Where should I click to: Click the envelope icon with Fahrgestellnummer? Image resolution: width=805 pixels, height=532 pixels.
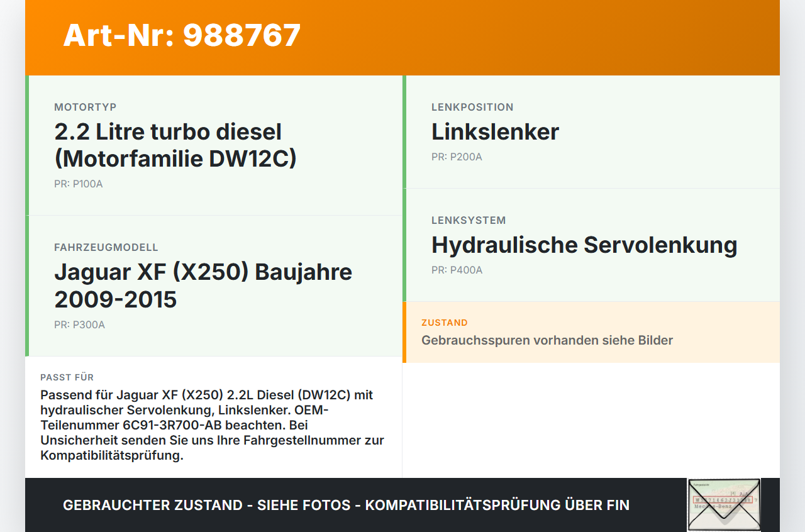point(723,505)
